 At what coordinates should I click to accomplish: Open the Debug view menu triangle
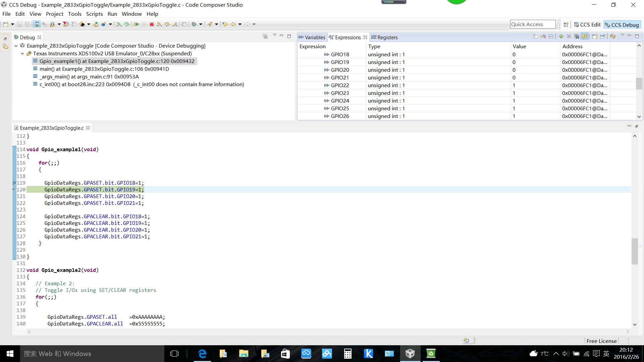274,35
